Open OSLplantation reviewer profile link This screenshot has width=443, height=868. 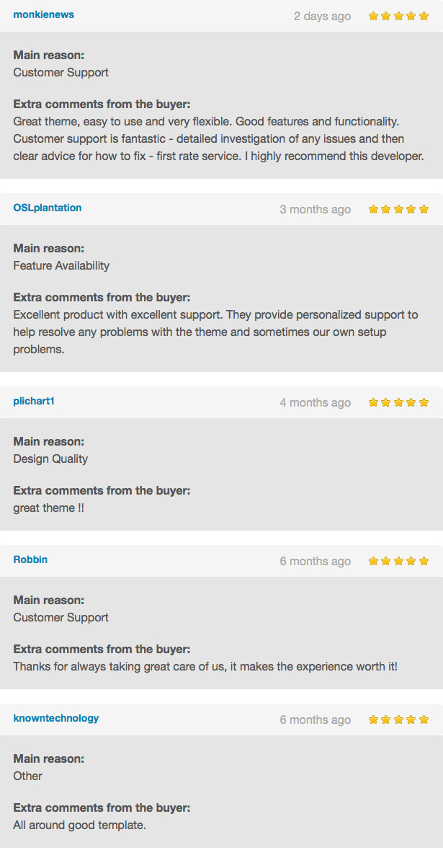(x=48, y=208)
